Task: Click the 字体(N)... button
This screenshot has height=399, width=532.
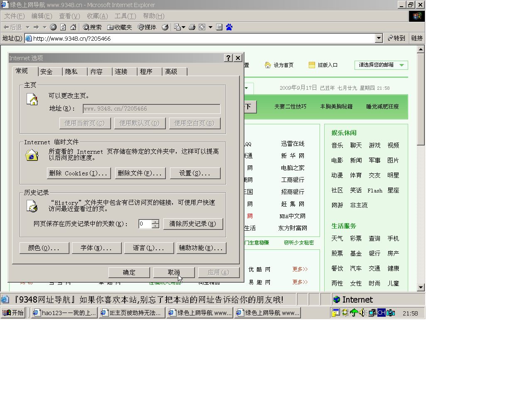Action: tap(96, 248)
